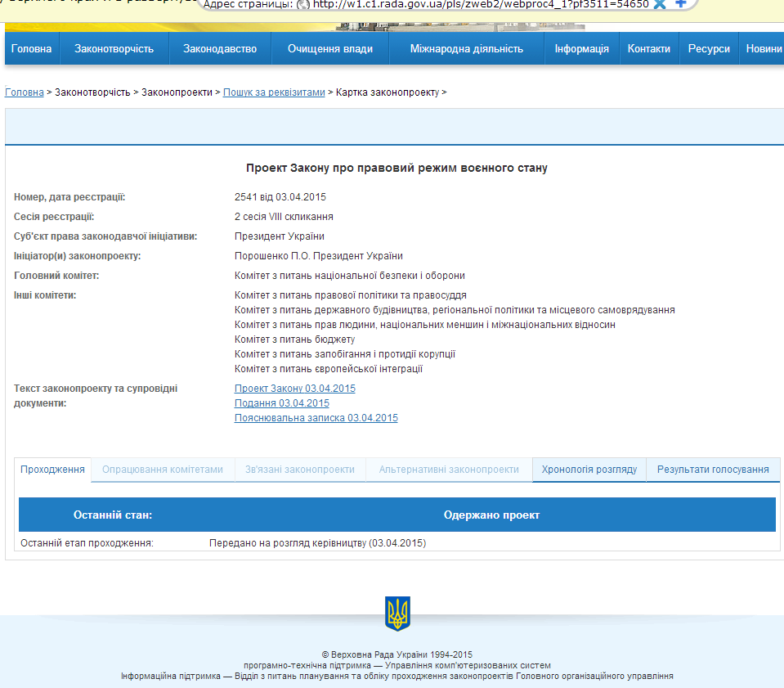Click Комітет з питань європейської інтеграції

point(329,369)
